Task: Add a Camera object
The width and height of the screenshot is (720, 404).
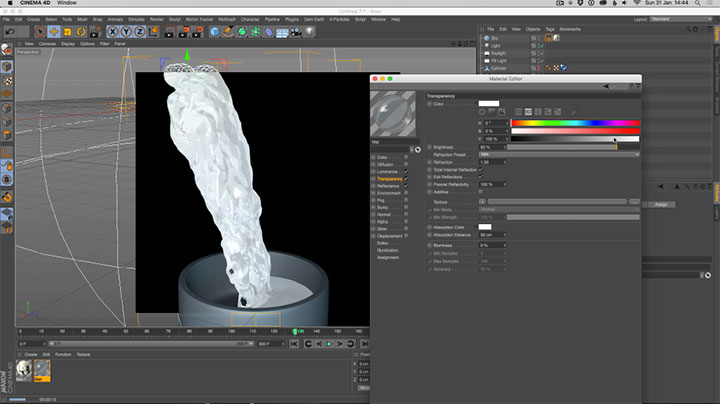Action: (x=296, y=32)
